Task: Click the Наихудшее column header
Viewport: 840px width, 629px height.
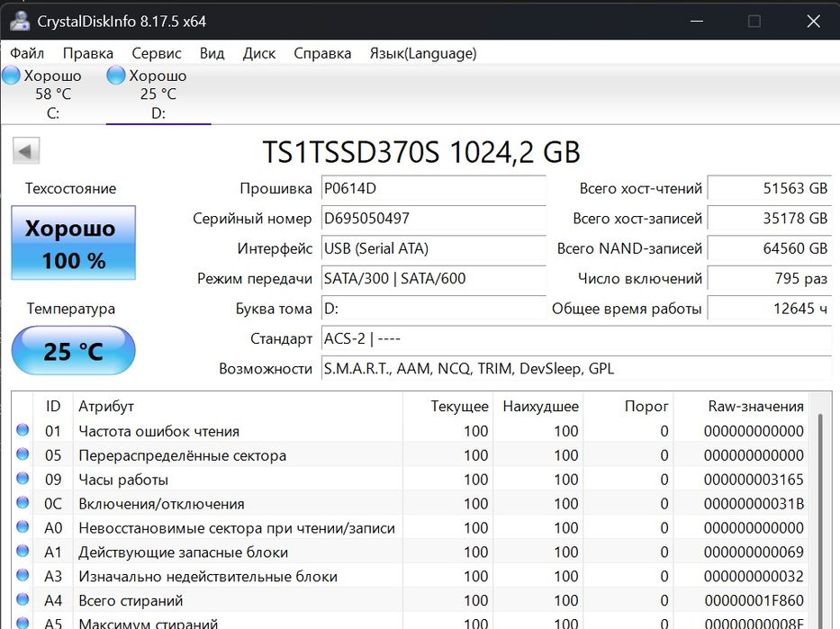Action: pos(537,406)
